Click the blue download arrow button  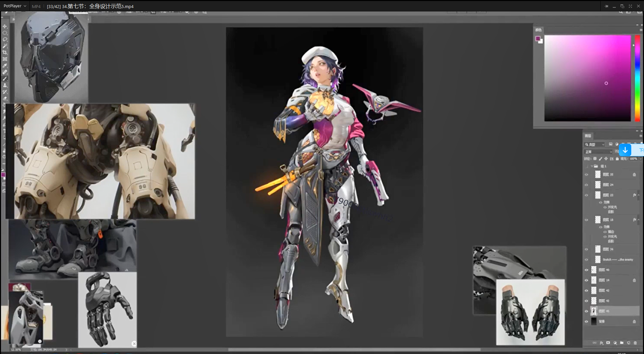pos(625,150)
